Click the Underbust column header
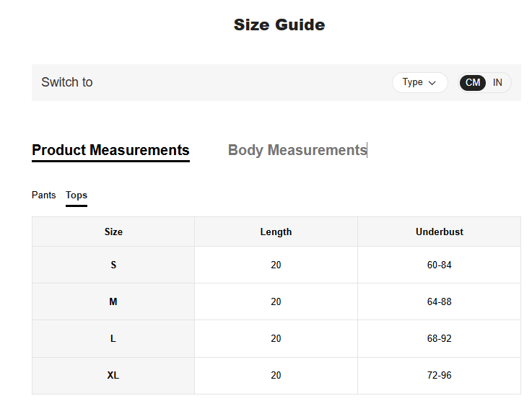 coord(439,232)
